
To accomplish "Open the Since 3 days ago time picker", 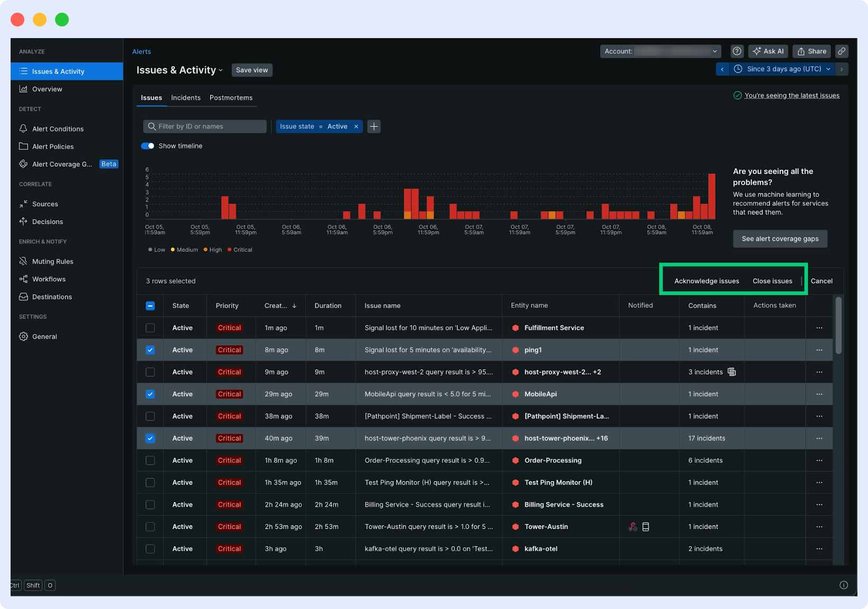I will click(x=782, y=69).
